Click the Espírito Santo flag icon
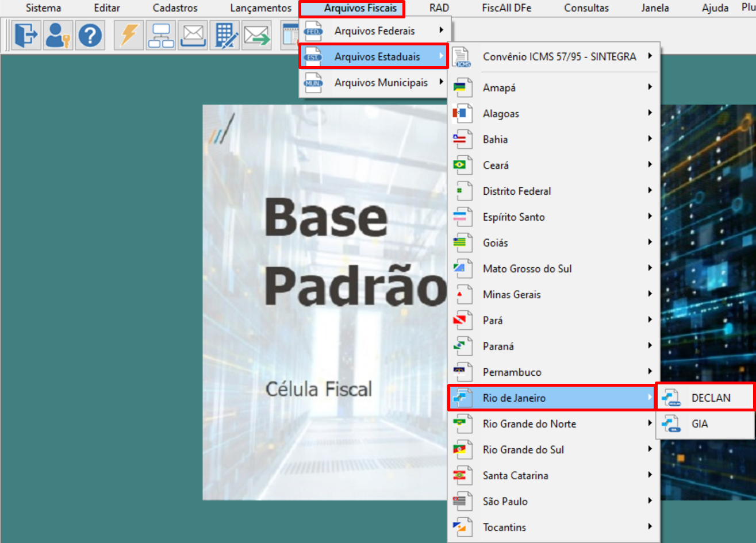 tap(462, 217)
